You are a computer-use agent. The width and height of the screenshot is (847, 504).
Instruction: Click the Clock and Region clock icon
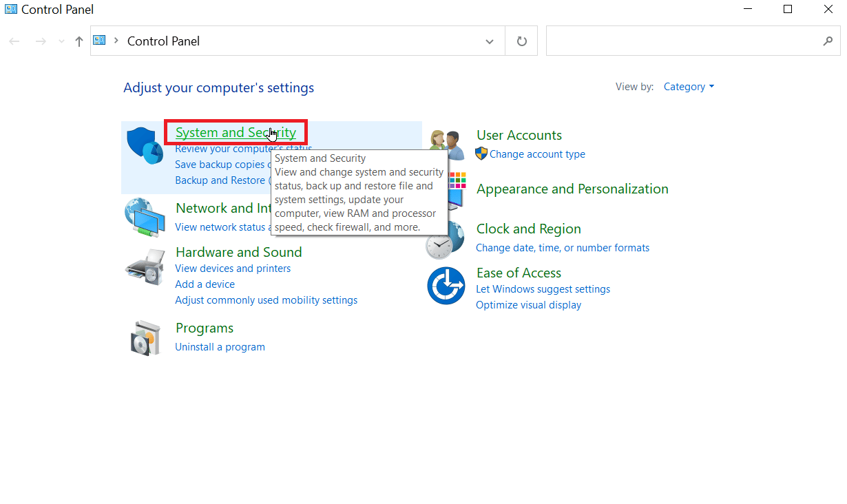(438, 244)
